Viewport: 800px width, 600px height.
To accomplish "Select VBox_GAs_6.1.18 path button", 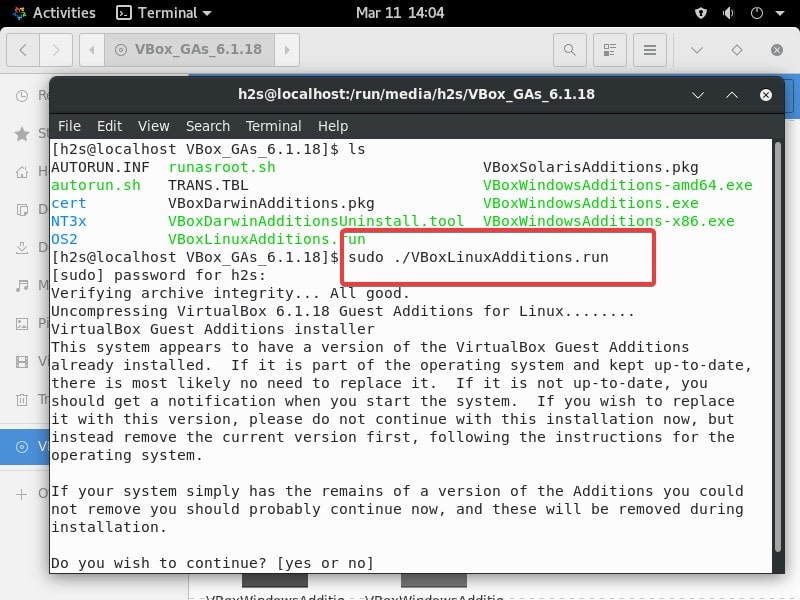I will click(x=189, y=50).
